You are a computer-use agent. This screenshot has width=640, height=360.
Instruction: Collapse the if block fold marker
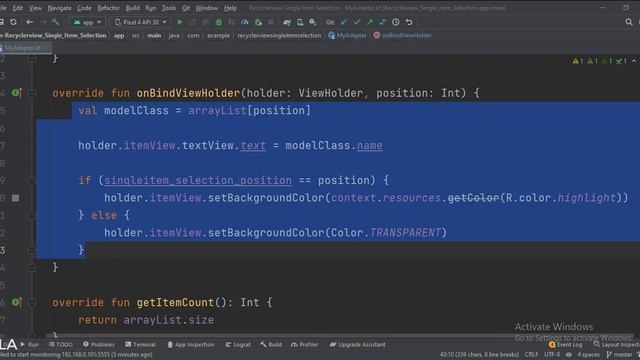[32, 180]
